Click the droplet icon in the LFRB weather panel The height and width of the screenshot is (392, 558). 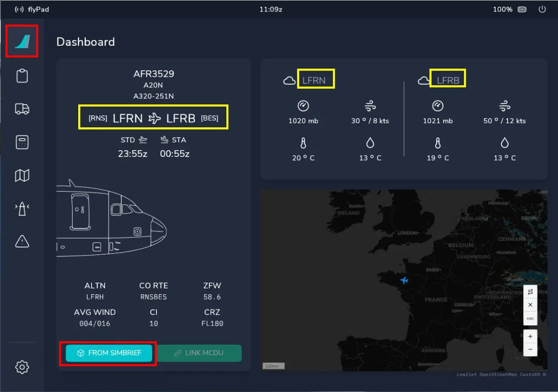505,143
